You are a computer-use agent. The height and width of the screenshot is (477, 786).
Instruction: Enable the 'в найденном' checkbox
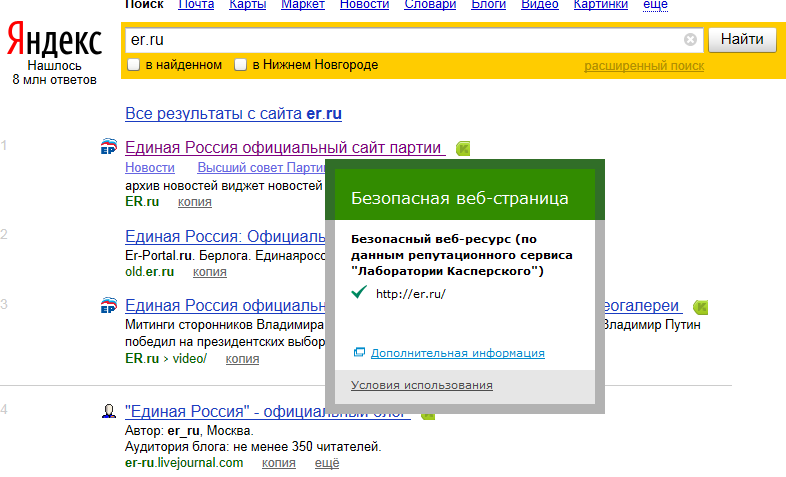click(x=133, y=65)
